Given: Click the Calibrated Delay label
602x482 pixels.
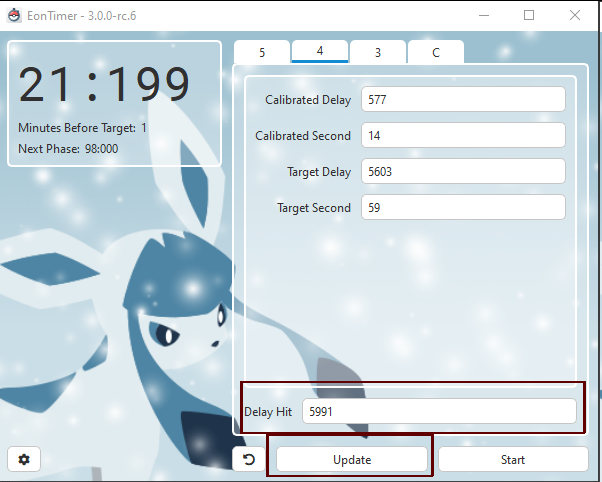Looking at the screenshot, I should click(308, 100).
